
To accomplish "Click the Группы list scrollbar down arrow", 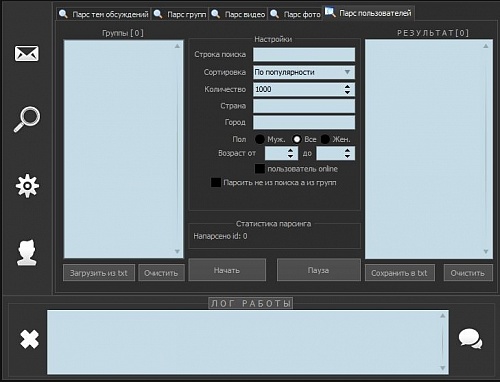I will pos(177,251).
